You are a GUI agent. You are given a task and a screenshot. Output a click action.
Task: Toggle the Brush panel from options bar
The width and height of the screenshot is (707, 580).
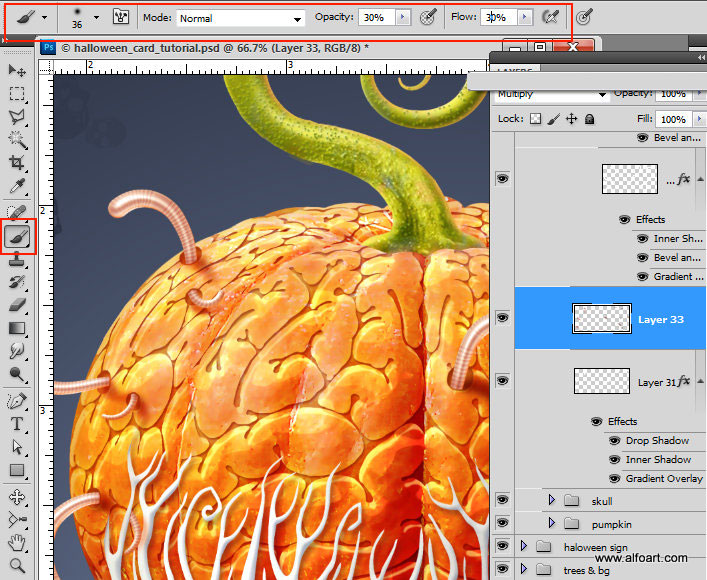tap(120, 17)
